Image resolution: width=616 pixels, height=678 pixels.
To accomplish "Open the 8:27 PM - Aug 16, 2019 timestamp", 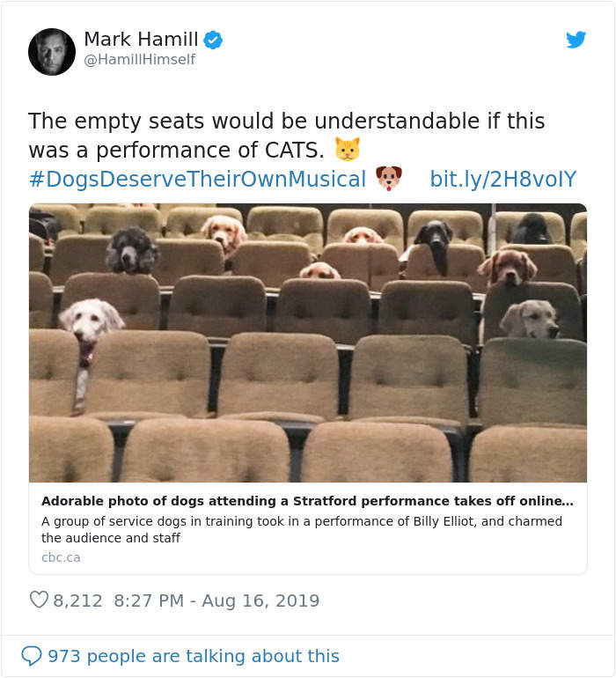I will pyautogui.click(x=216, y=601).
